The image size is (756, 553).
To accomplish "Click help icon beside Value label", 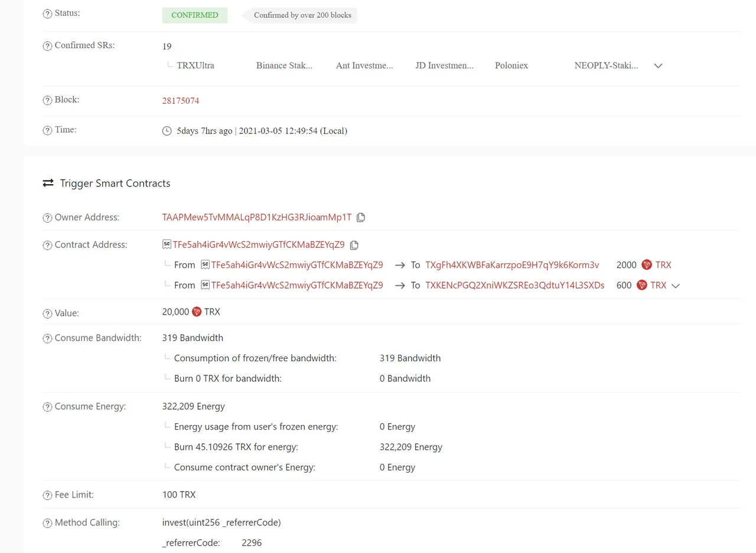I will pos(47,314).
